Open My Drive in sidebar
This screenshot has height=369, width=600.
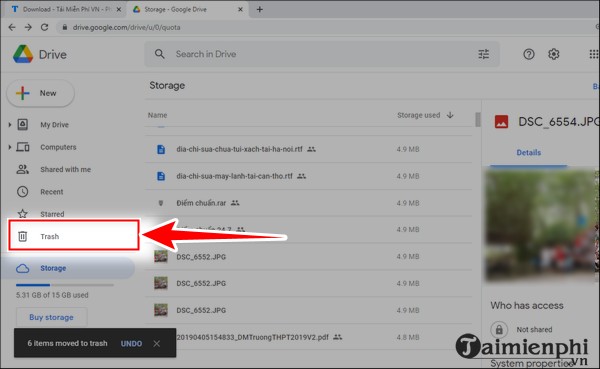54,125
